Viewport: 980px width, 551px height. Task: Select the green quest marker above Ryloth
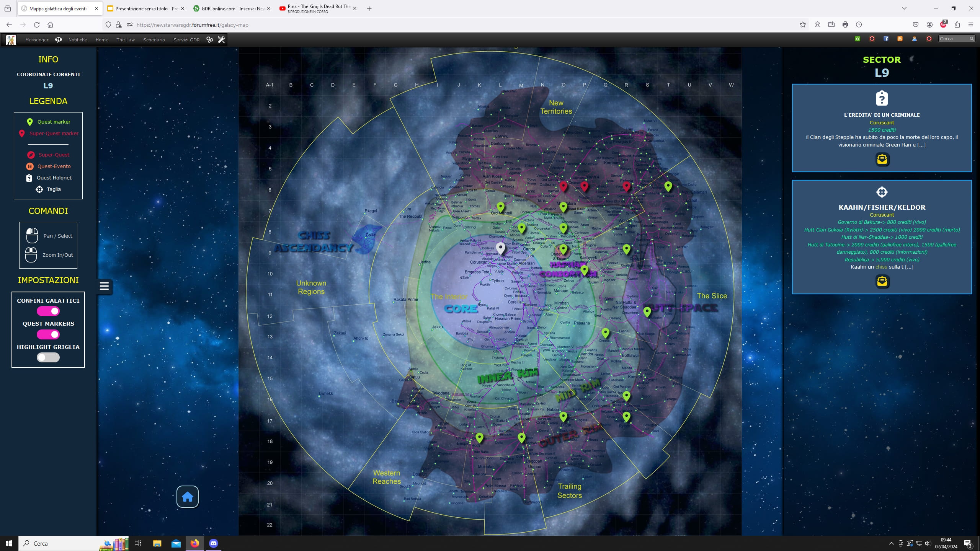click(x=626, y=416)
